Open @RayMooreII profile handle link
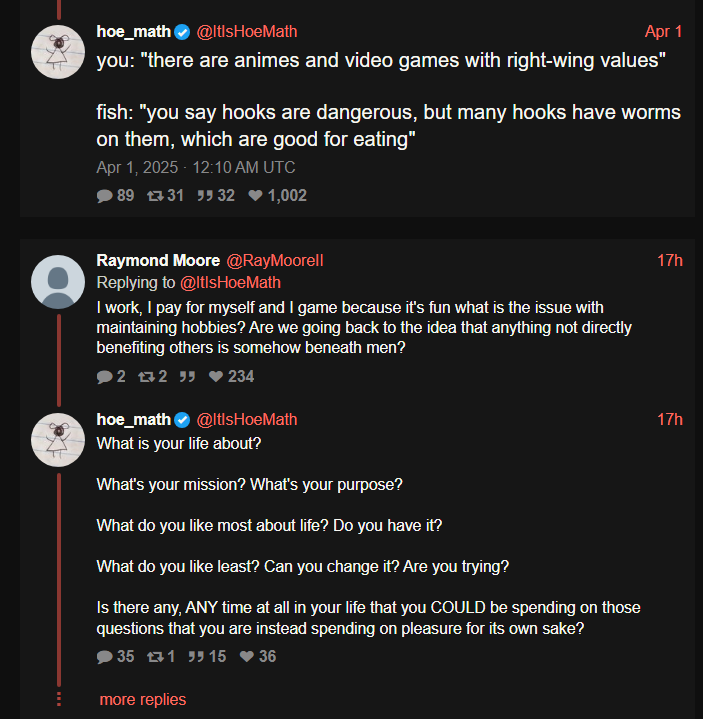The image size is (703, 719). [x=275, y=260]
